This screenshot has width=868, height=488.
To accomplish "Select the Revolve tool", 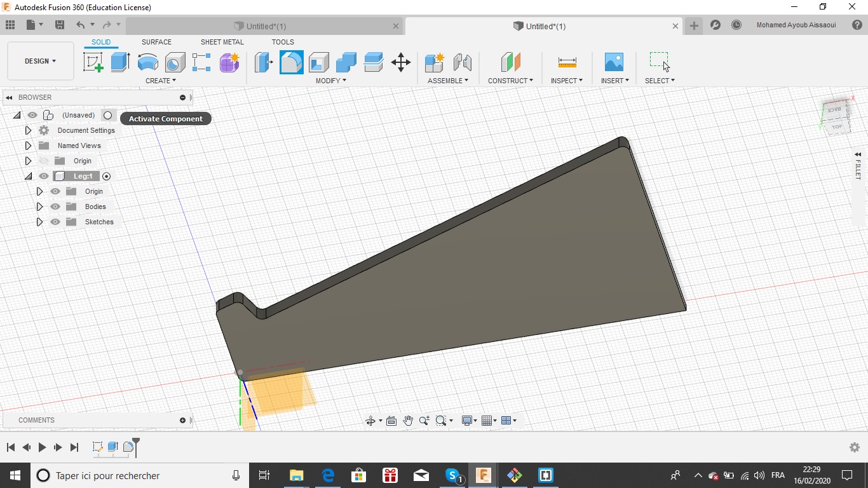I will 147,62.
